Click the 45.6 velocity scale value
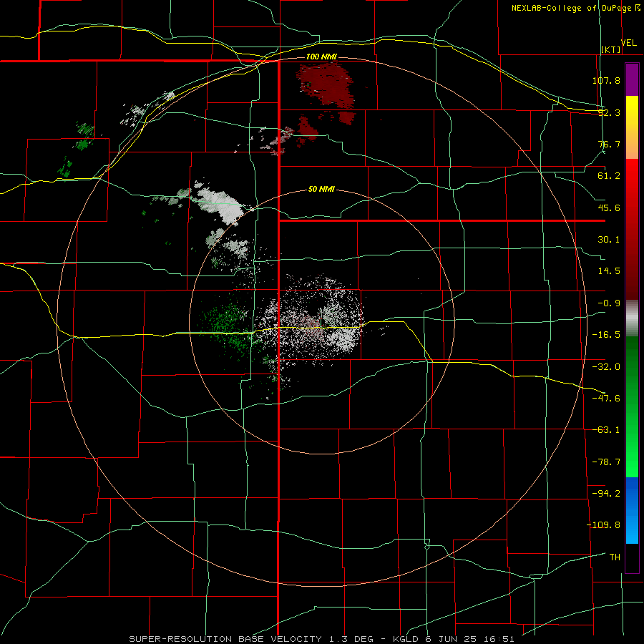 609,208
